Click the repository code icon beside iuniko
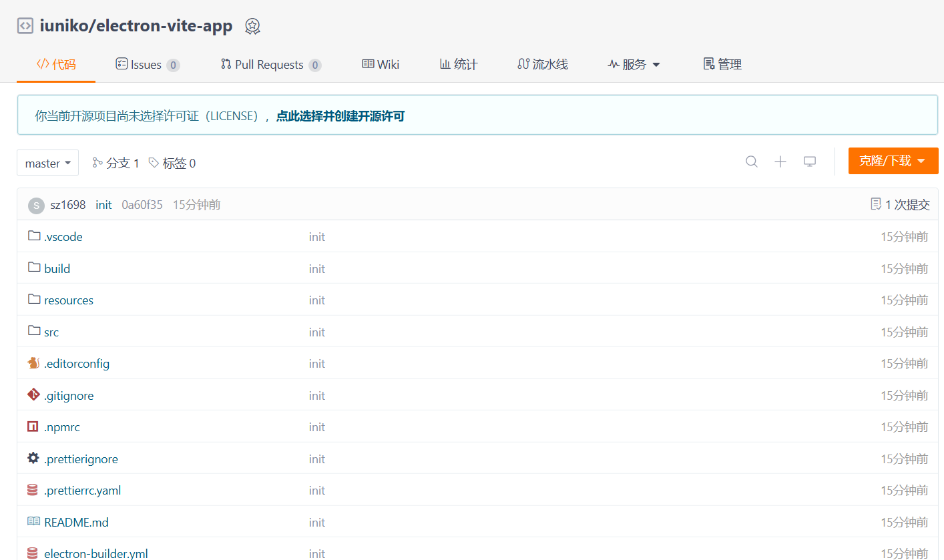The width and height of the screenshot is (944, 560). click(x=25, y=26)
